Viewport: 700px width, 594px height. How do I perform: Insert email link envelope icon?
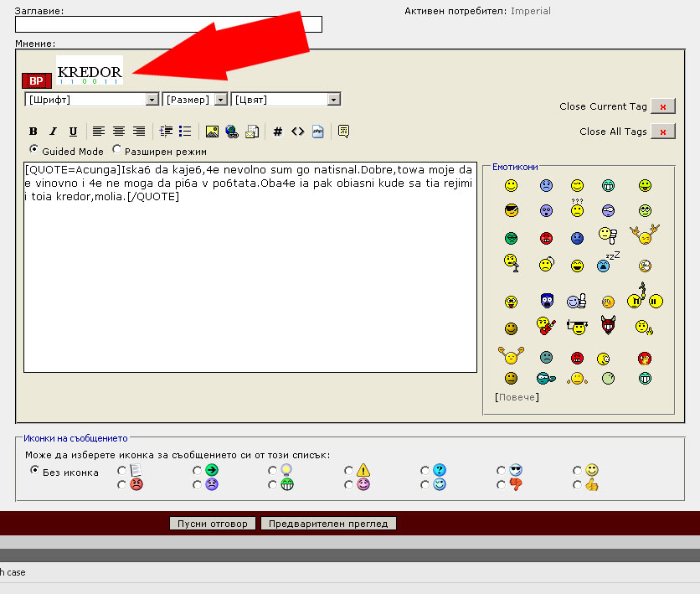(250, 132)
